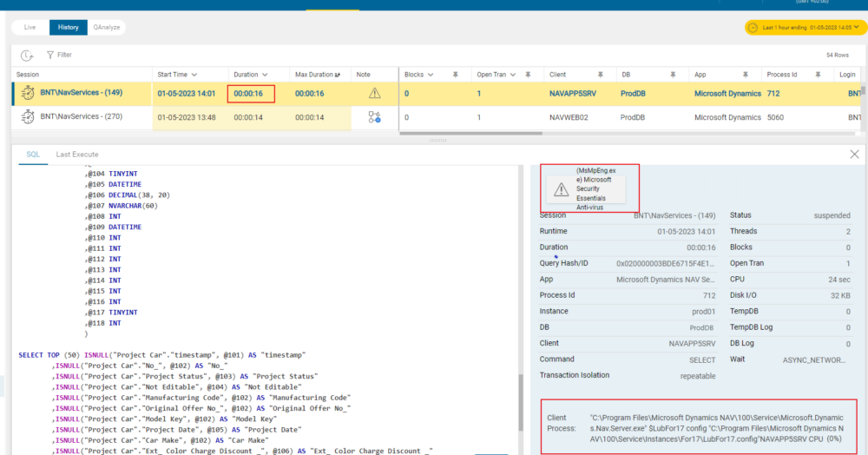Click Query Hash/ID value 0x020000003BDE6715F4E1
Image resolution: width=868 pixels, height=455 pixels.
[666, 263]
